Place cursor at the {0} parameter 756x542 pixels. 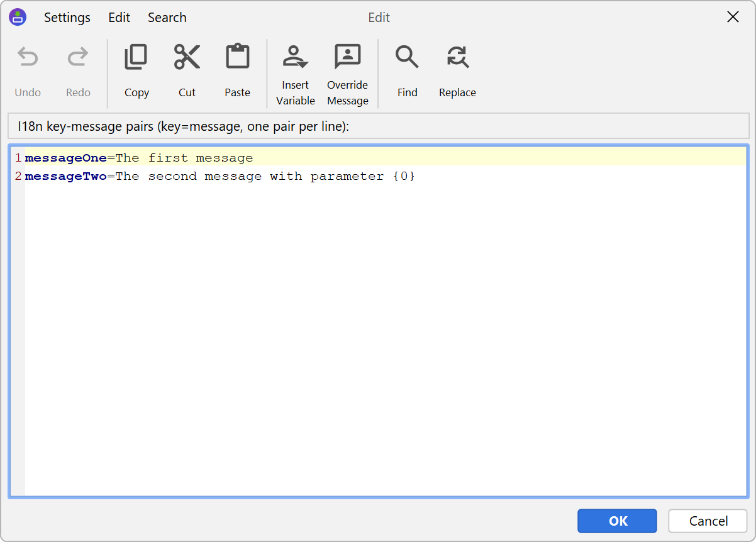404,177
